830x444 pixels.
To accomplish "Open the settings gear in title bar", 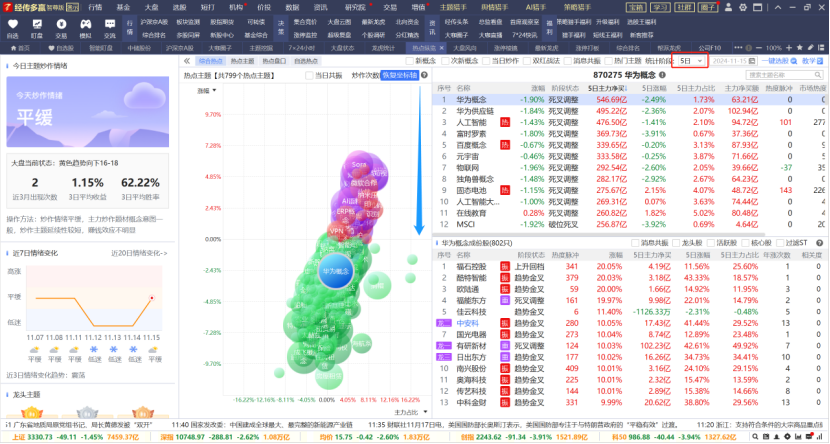I will click(x=743, y=7).
